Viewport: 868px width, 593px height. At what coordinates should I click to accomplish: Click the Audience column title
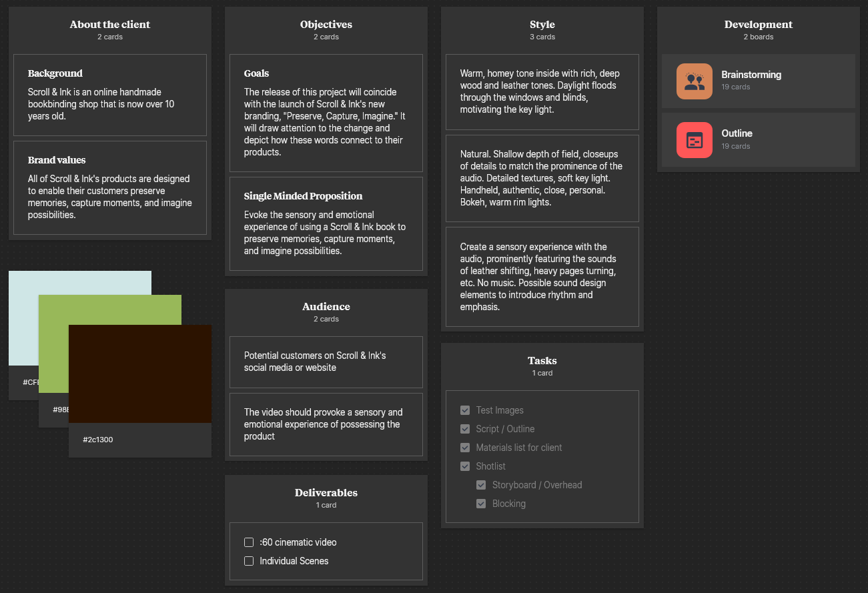(326, 307)
